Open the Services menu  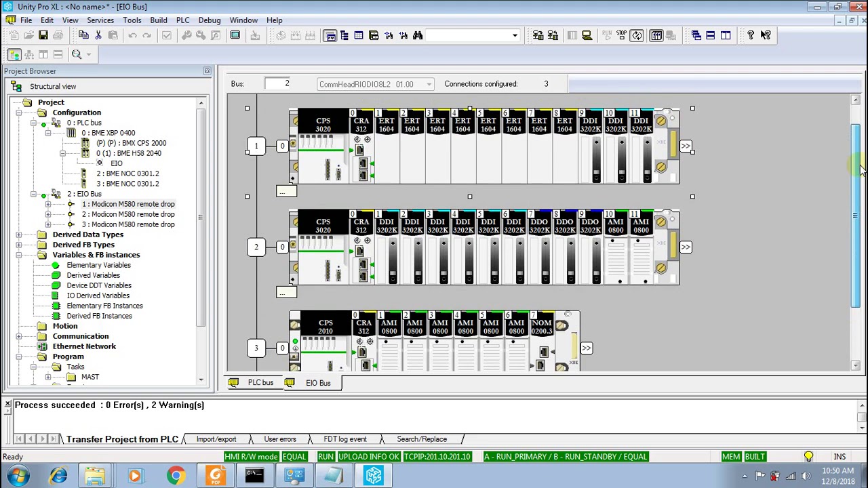click(x=100, y=20)
